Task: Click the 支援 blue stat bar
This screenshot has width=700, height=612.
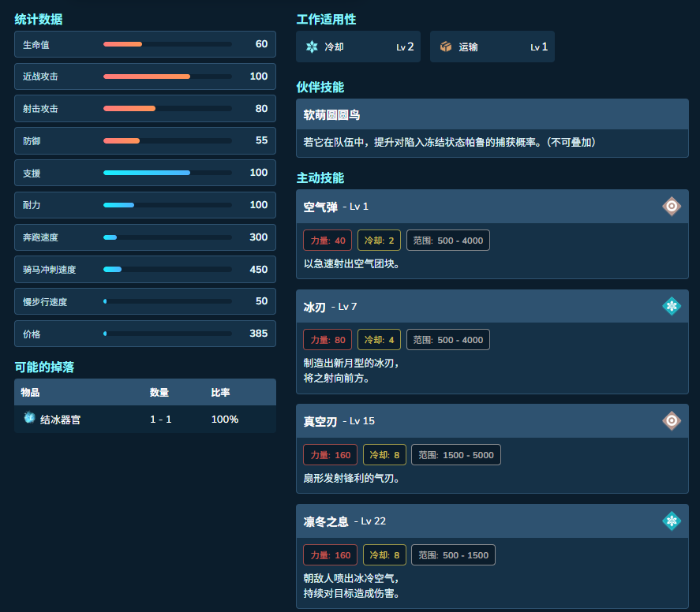Action: pyautogui.click(x=167, y=173)
